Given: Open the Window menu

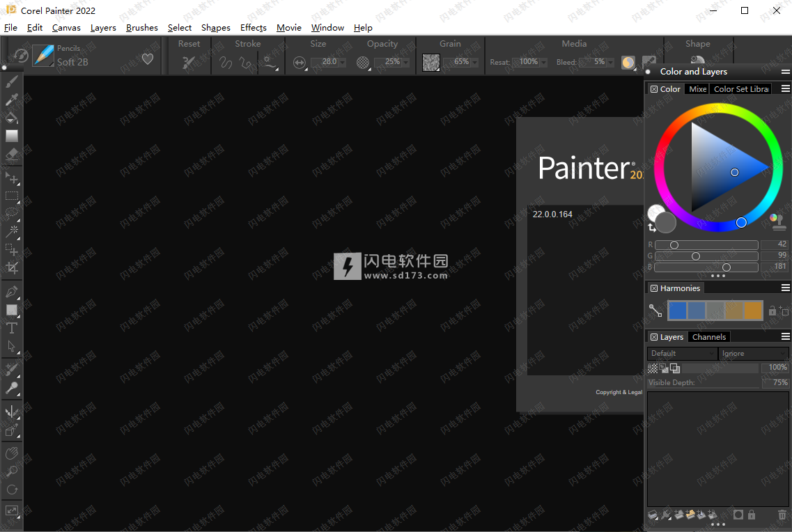Looking at the screenshot, I should pos(327,28).
